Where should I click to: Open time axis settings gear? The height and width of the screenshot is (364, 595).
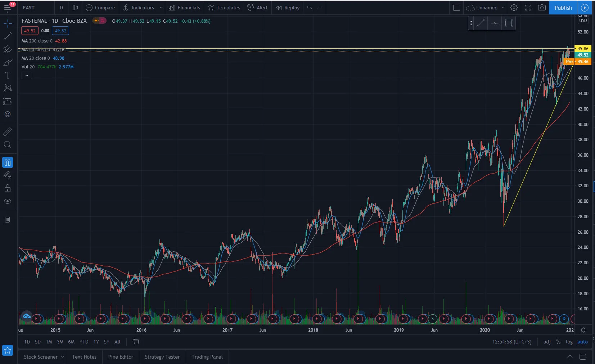(583, 330)
